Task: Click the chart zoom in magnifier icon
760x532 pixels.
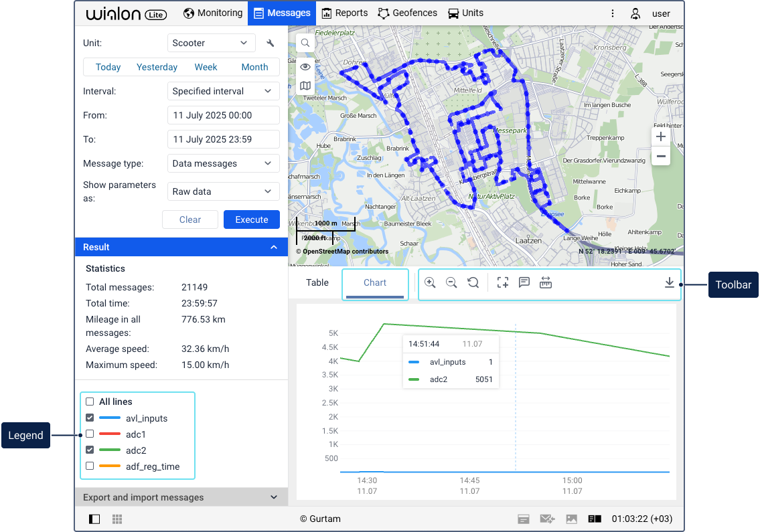Action: [430, 282]
